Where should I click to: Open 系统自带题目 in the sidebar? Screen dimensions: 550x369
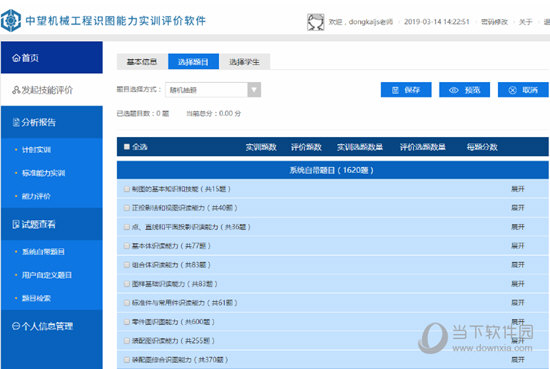pos(43,252)
